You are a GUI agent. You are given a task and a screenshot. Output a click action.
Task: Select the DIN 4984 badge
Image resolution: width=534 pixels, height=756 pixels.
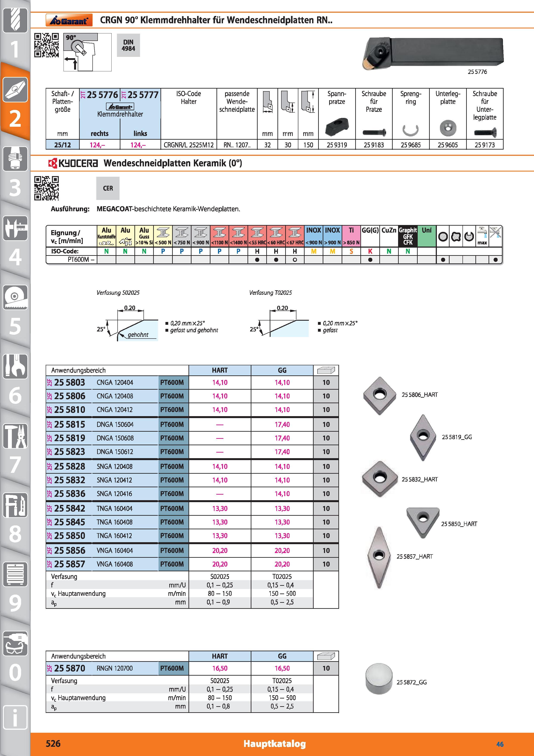point(128,45)
